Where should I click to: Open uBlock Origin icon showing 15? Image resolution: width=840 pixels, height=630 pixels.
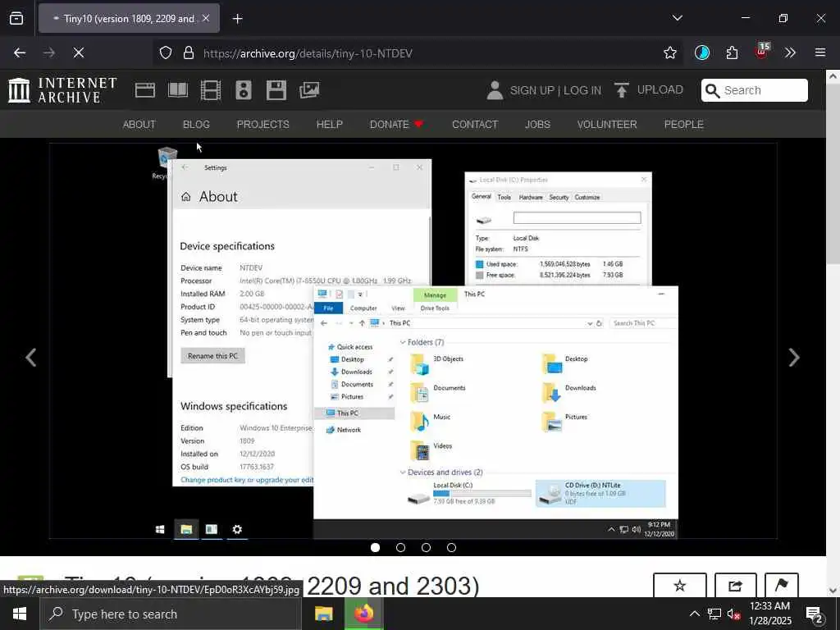pos(762,51)
